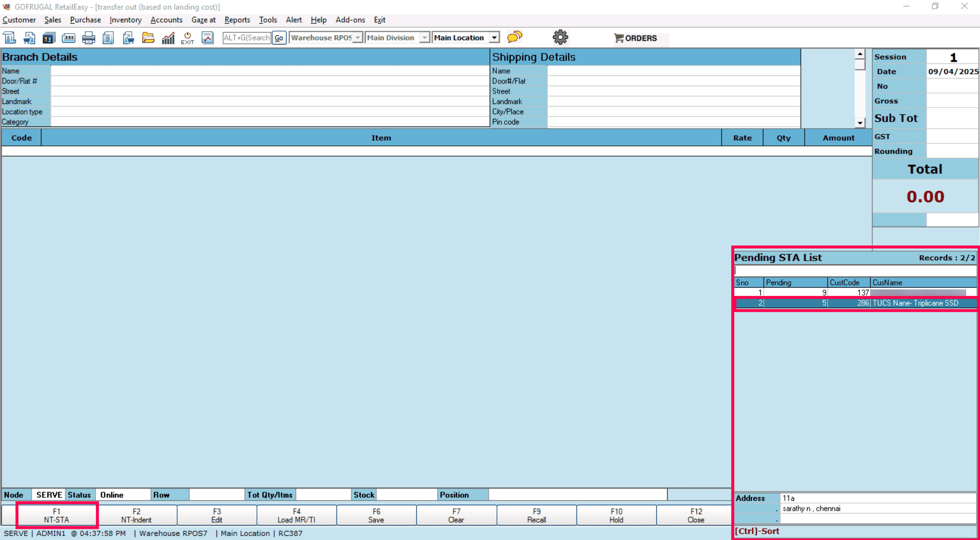
Task: Click the EXIT power icon in toolbar
Action: pyautogui.click(x=187, y=38)
